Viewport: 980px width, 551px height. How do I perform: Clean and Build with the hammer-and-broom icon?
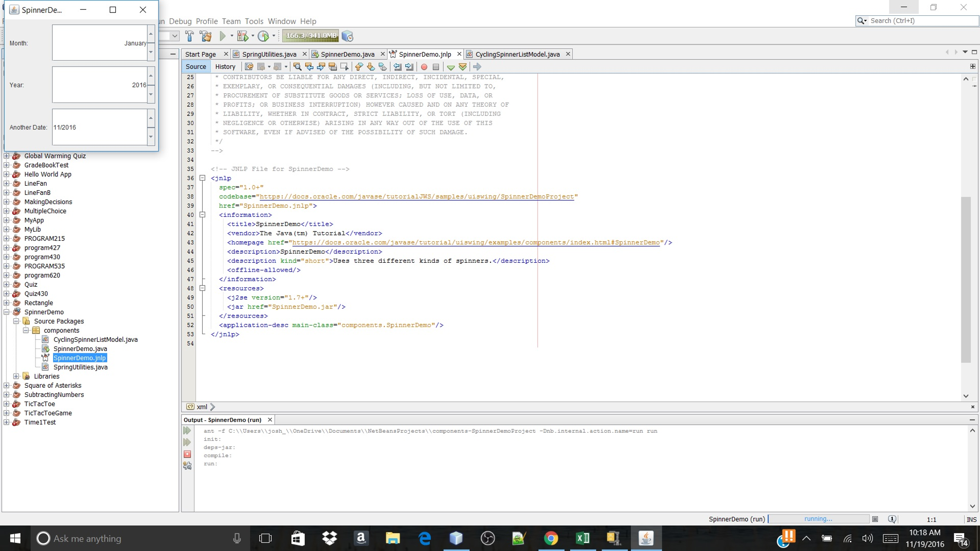click(x=205, y=35)
